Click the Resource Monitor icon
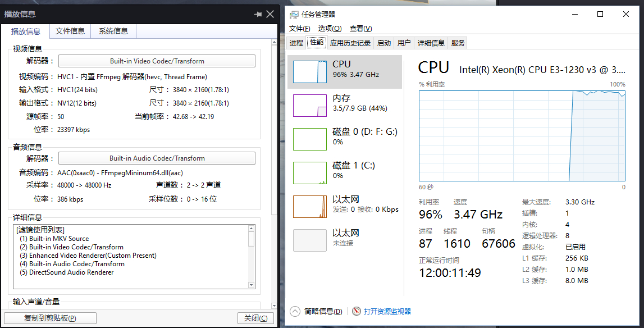This screenshot has height=328, width=644. tap(356, 311)
